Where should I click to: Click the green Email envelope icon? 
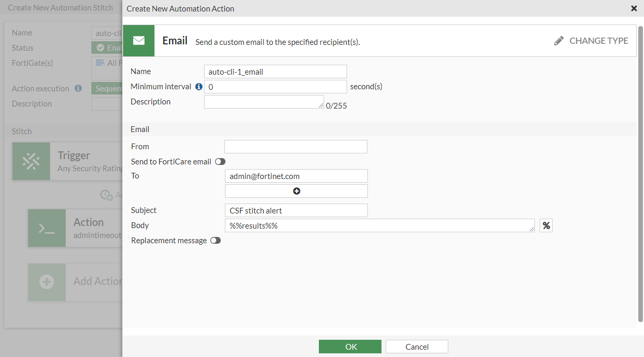pyautogui.click(x=138, y=40)
